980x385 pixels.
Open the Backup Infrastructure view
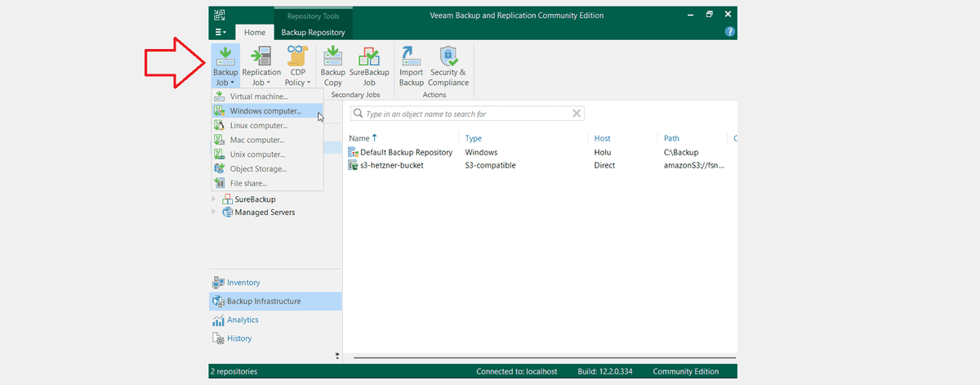pos(276,301)
